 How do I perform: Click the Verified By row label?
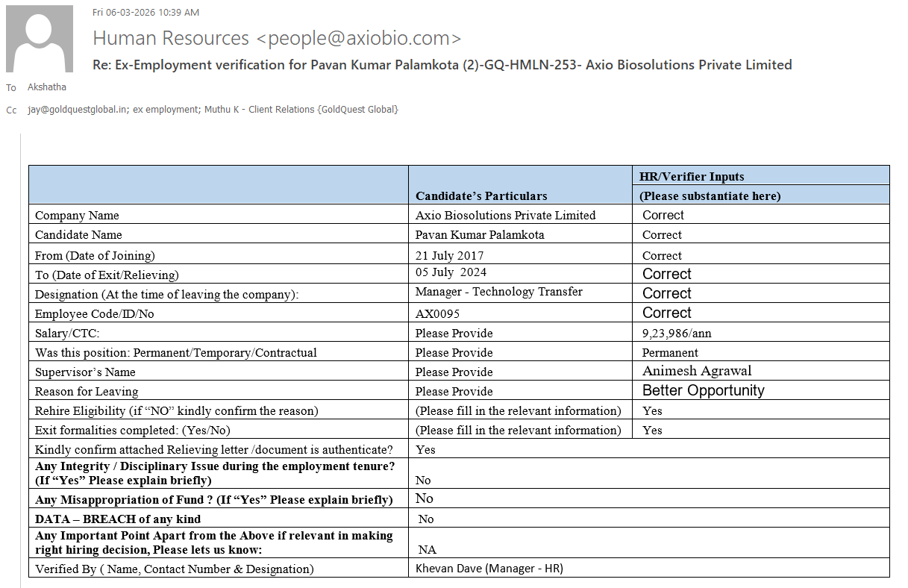(175, 569)
